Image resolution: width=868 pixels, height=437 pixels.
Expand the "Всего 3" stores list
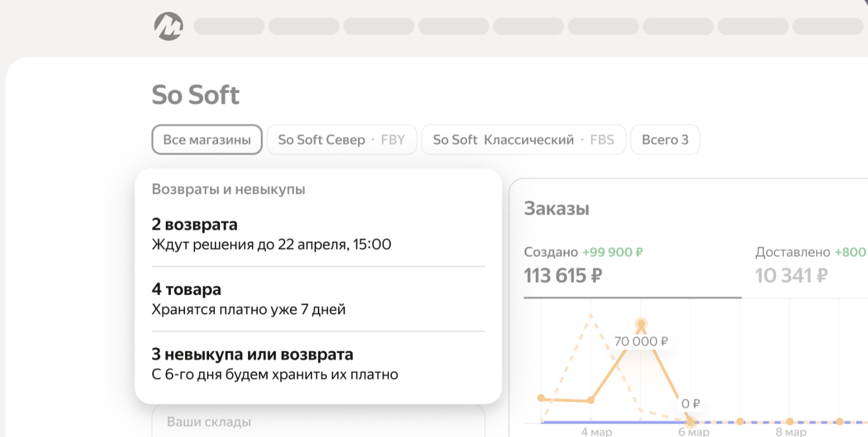665,140
